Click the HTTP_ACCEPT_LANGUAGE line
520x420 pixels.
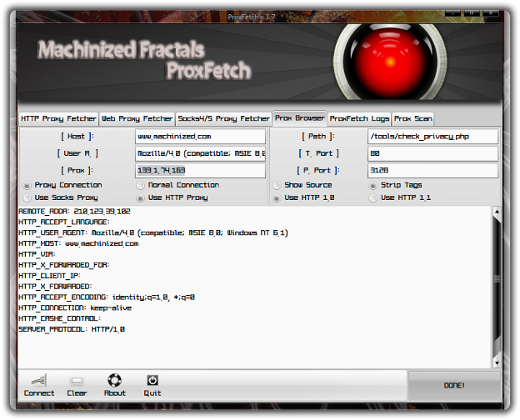(x=64, y=222)
